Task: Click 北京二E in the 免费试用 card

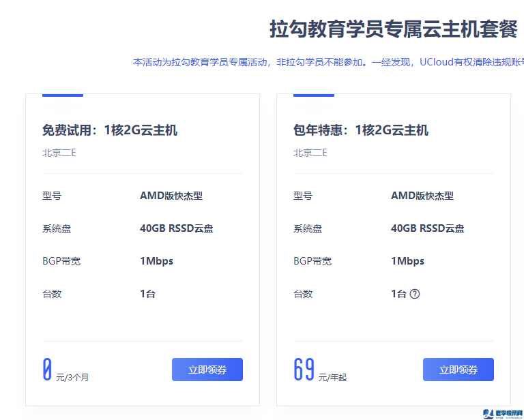Action: click(x=59, y=153)
